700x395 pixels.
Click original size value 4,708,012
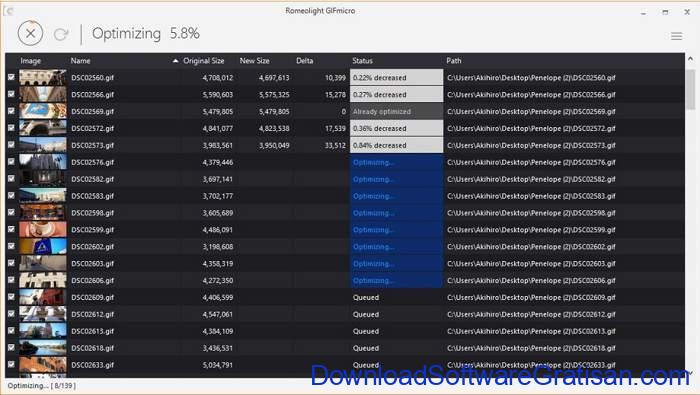click(217, 78)
